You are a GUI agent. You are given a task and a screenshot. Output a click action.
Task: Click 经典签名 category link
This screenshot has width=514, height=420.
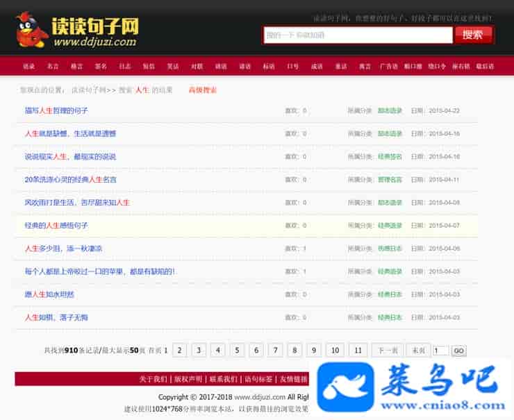pyautogui.click(x=390, y=157)
